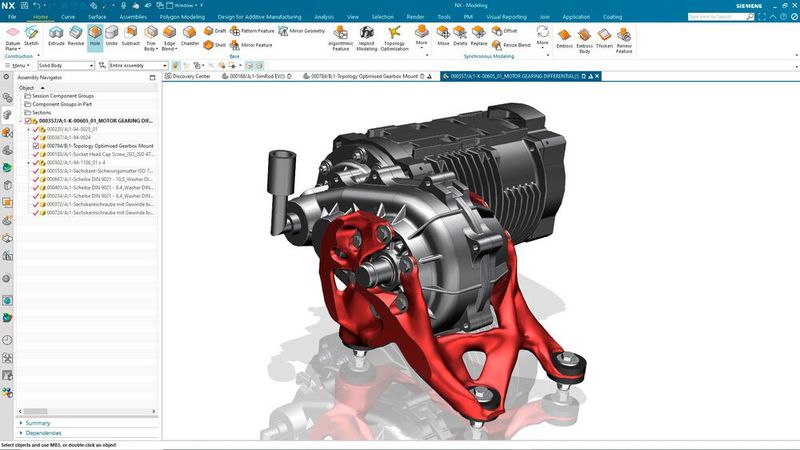Open History clock icon in resource bar

(x=7, y=340)
